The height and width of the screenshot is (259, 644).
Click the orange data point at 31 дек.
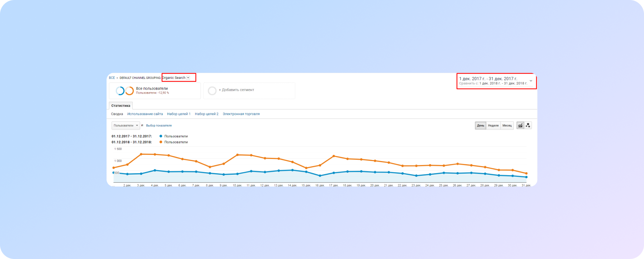(526, 173)
